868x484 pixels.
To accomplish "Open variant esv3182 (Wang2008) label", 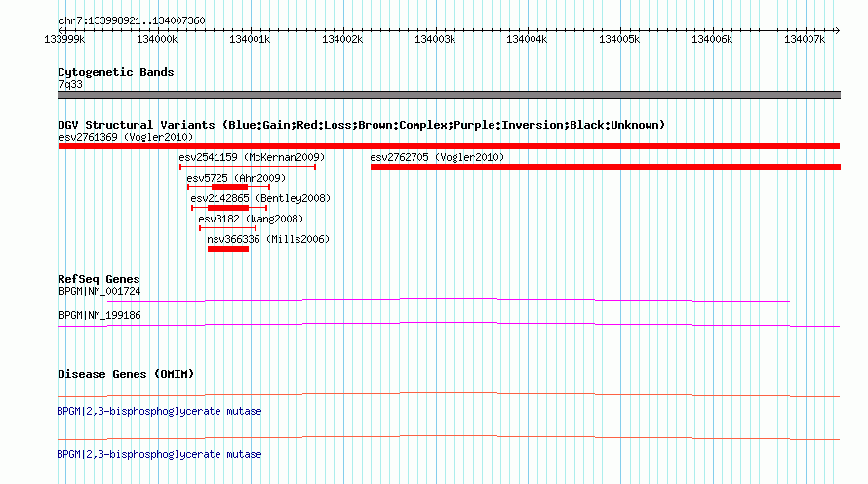I will coord(251,219).
